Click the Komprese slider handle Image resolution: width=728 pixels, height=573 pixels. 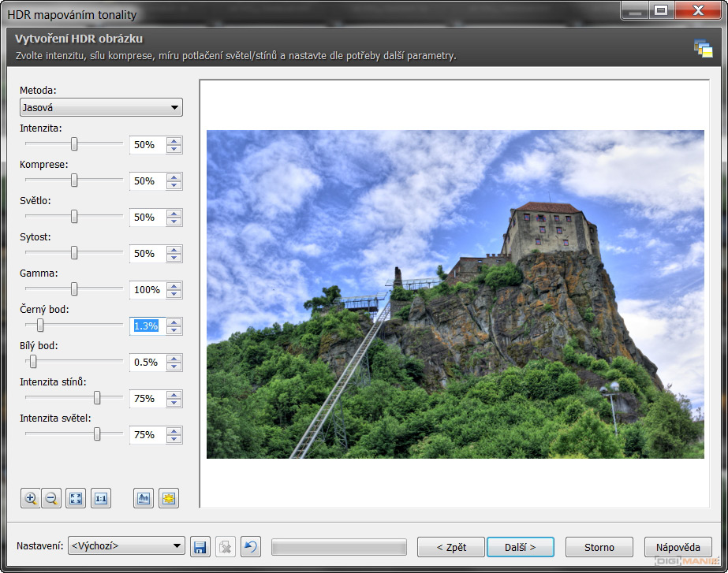pos(74,180)
